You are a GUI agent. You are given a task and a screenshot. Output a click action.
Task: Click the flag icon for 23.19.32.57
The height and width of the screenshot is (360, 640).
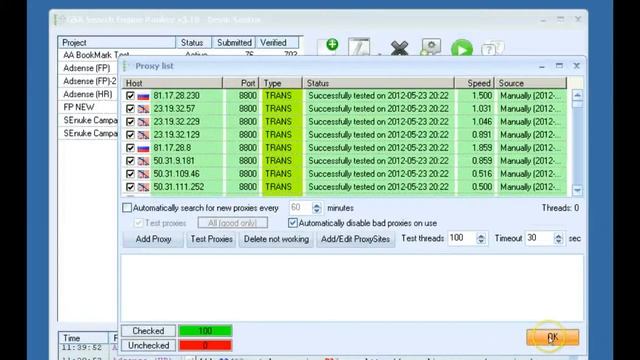click(143, 109)
